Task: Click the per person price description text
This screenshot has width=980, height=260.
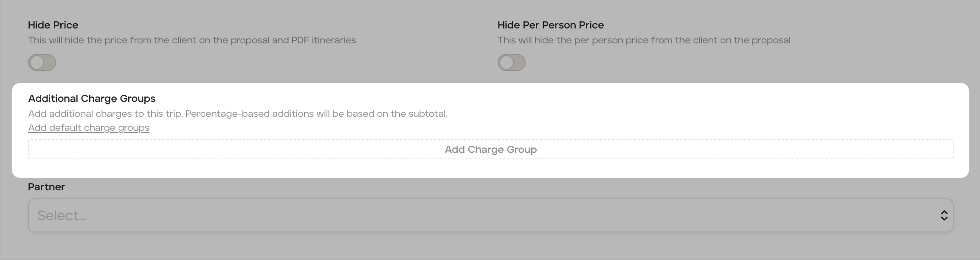Action: tap(644, 40)
